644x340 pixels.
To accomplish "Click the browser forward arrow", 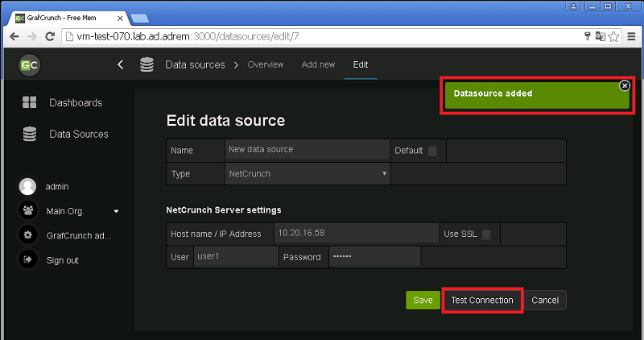I will pyautogui.click(x=32, y=36).
